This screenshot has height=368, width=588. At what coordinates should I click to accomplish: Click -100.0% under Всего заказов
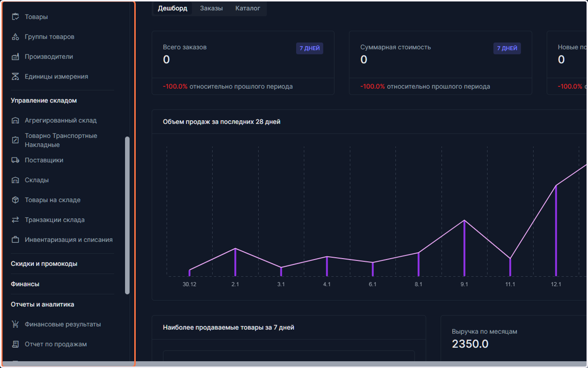point(175,86)
